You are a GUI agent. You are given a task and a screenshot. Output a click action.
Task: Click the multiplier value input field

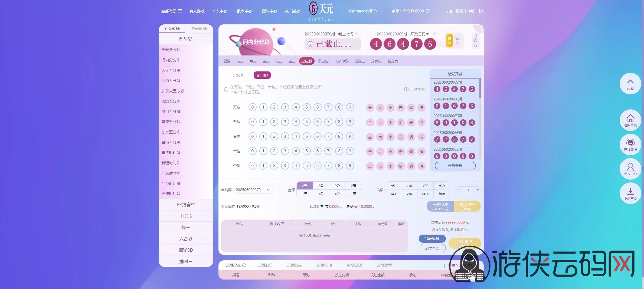pyautogui.click(x=468, y=190)
